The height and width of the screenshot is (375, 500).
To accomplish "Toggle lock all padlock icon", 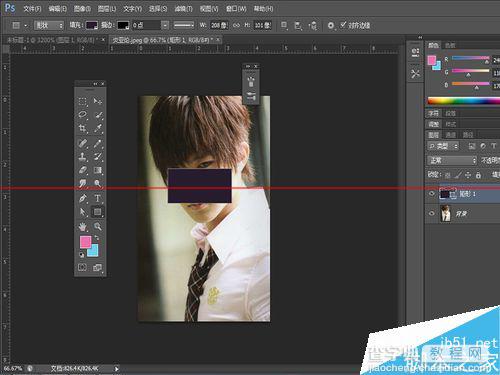I will click(478, 175).
